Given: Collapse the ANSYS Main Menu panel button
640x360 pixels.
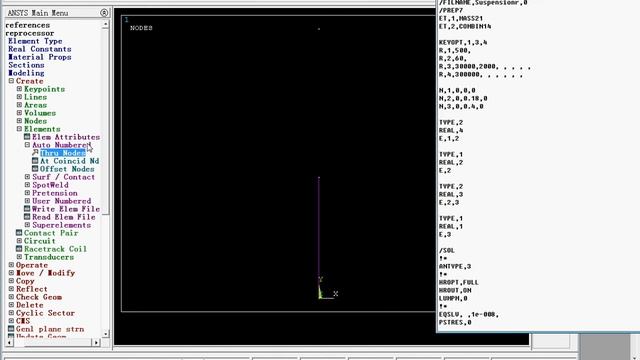Looking at the screenshot, I should tap(104, 13).
